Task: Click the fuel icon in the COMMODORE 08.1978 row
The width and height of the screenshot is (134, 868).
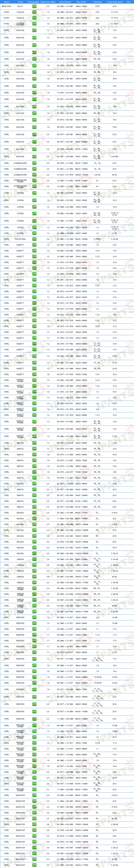Action: coord(34,163)
